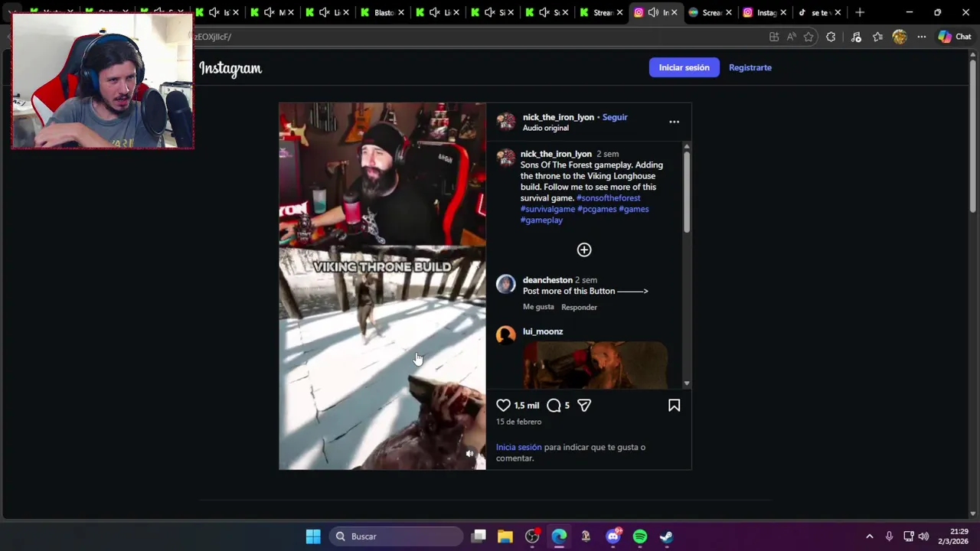Viewport: 980px width, 551px height.
Task: Click Me gusta on deancheston's comment
Action: 538,307
